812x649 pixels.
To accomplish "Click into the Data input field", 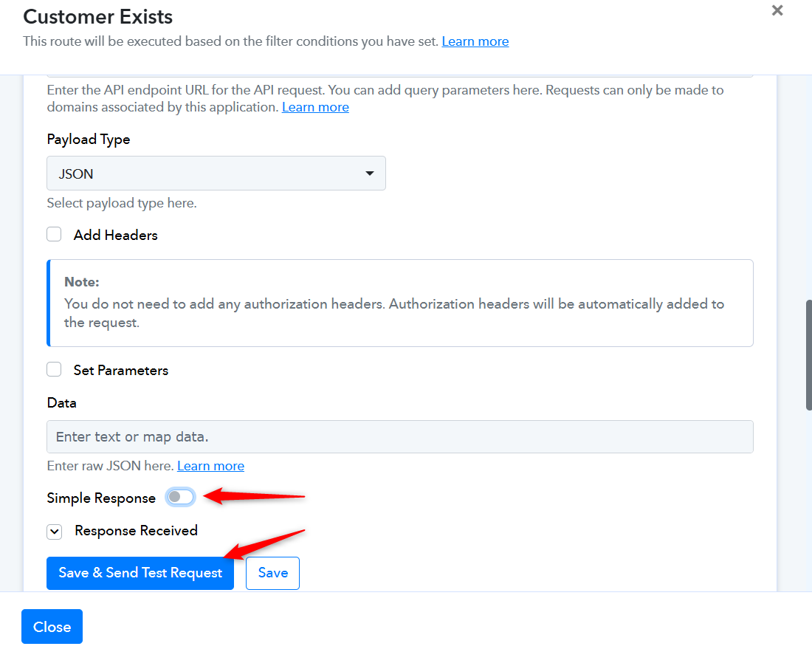I will [x=400, y=436].
